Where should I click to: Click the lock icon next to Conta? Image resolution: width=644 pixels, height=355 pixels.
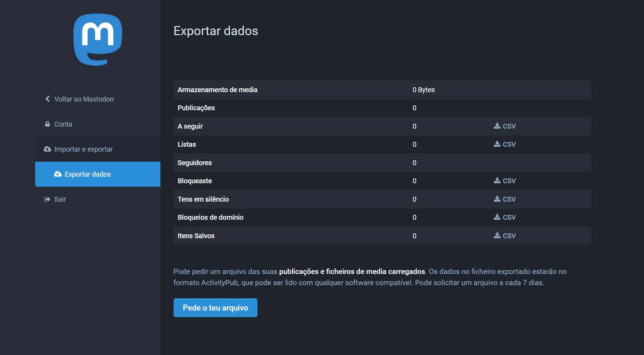pyautogui.click(x=47, y=124)
